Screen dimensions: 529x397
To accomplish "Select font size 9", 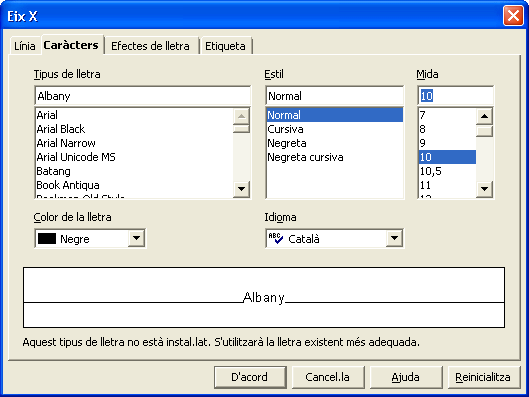I will (447, 143).
